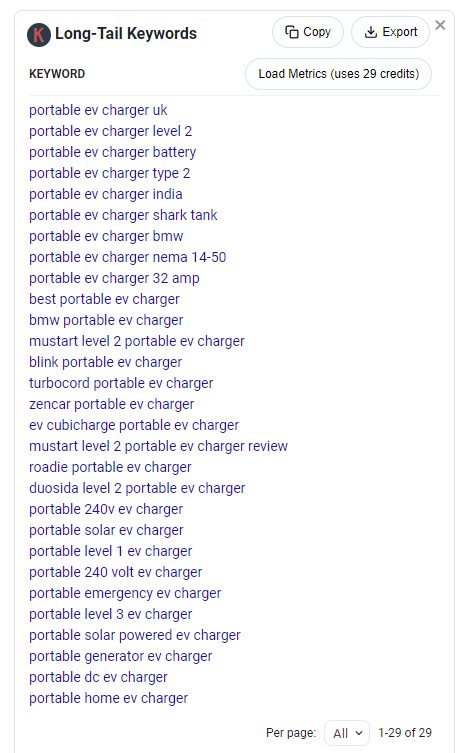Open 'portable ev charger battery' keyword
The image size is (463, 753).
[x=112, y=152]
